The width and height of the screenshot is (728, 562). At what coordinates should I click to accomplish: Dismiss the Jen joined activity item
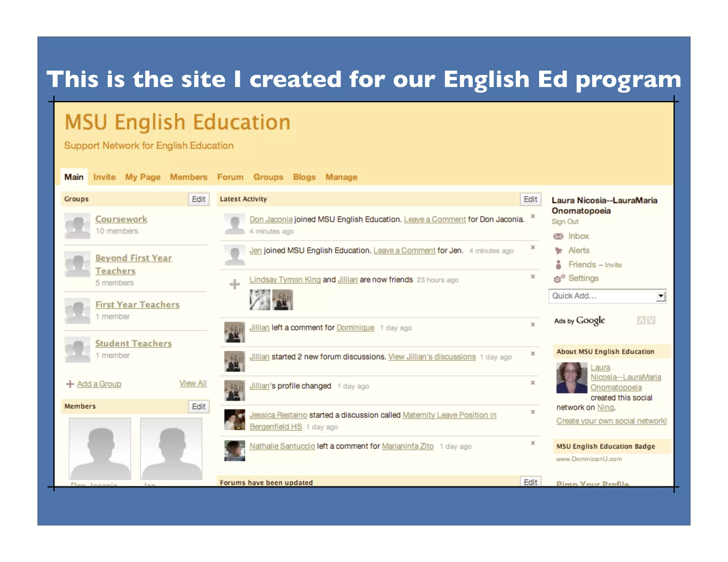(533, 247)
